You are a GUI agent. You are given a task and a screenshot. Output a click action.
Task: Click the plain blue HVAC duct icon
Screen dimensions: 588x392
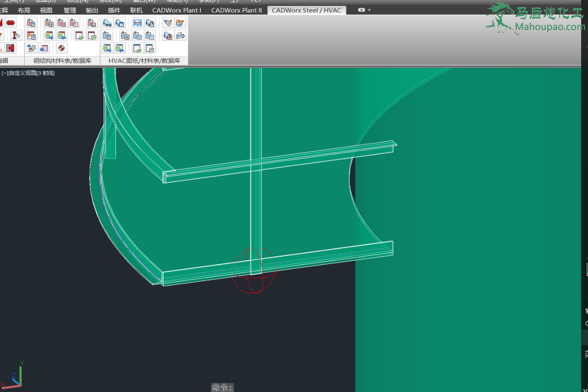[107, 22]
